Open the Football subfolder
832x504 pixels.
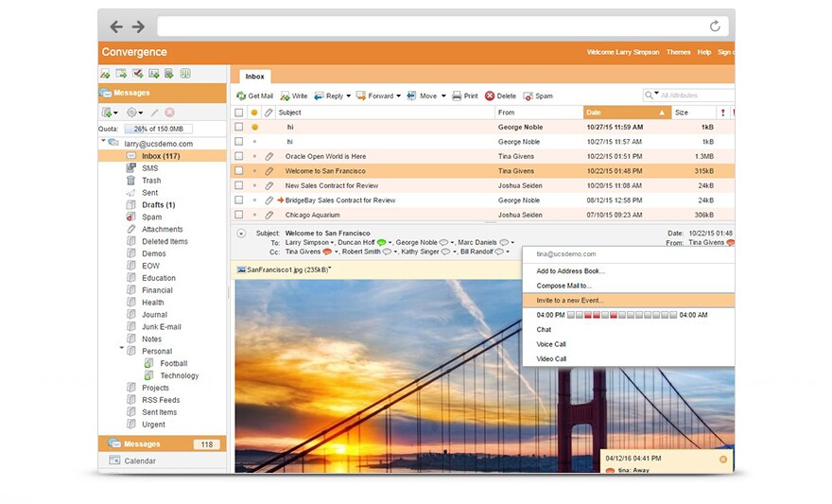coord(174,363)
